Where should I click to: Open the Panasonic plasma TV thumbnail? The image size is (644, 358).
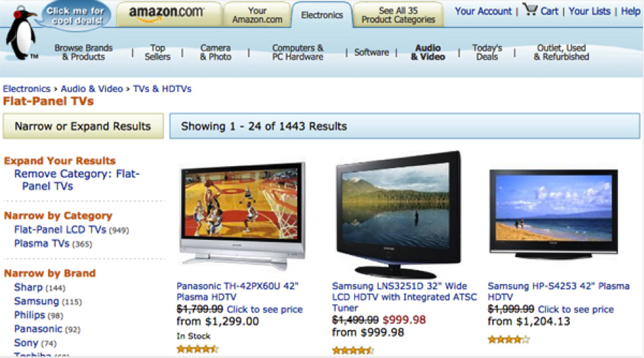point(243,215)
